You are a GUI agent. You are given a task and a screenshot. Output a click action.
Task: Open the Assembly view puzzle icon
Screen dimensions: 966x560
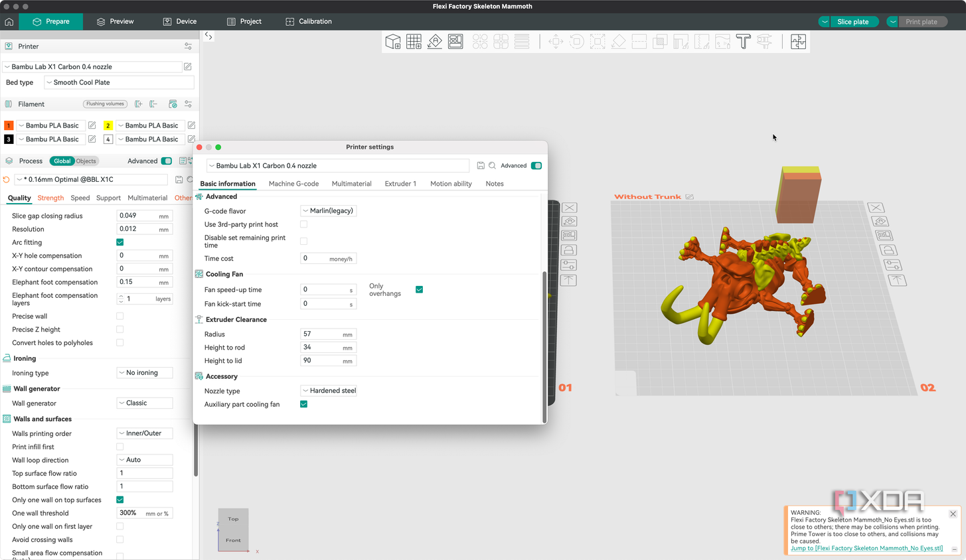pyautogui.click(x=798, y=42)
